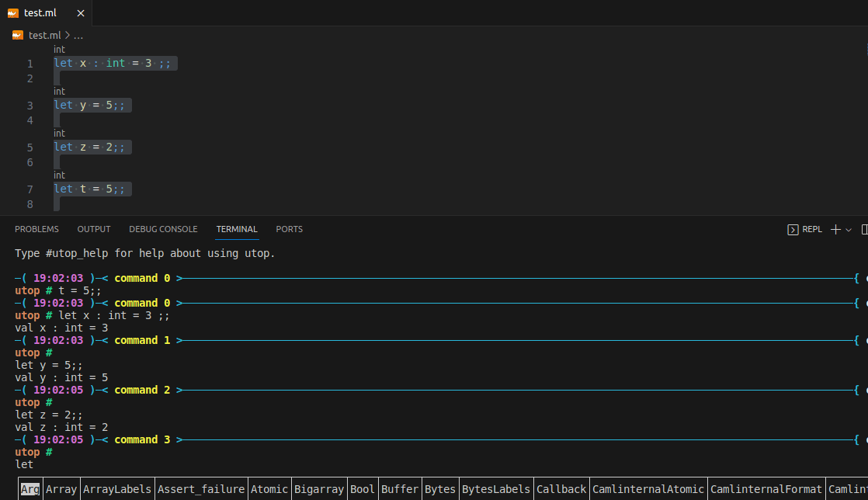Screen dimensions: 868x500
Task: Click the split terminal icon
Action: click(864, 229)
